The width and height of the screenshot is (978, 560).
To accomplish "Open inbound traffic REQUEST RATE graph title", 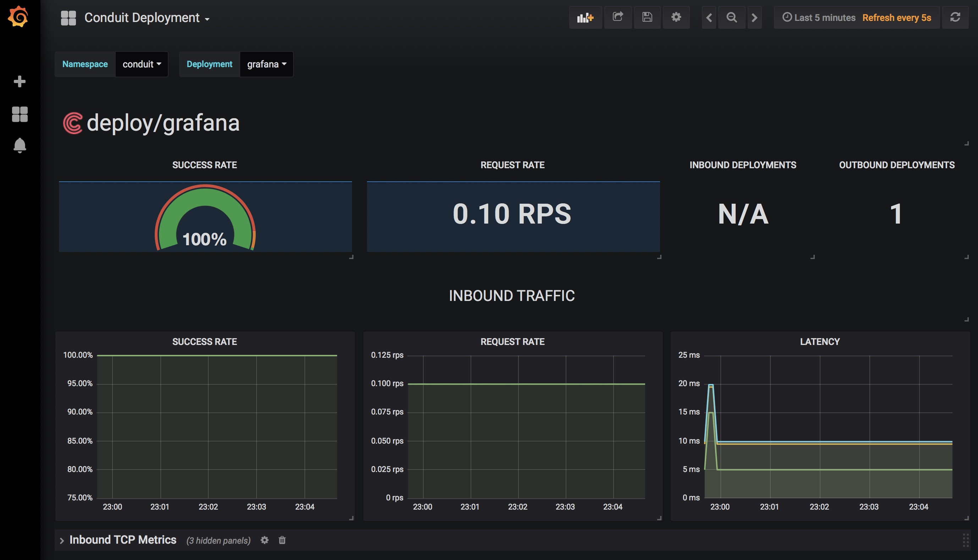I will (x=512, y=341).
